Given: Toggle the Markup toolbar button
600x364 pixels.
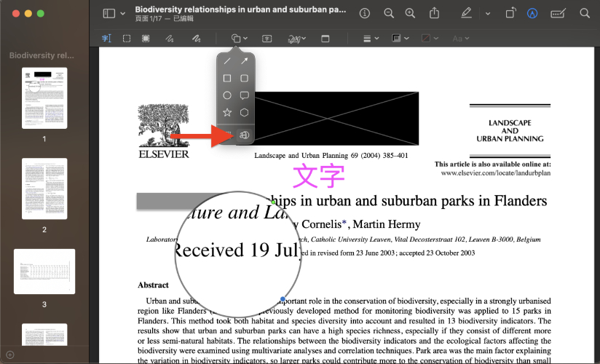Looking at the screenshot, I should (534, 13).
